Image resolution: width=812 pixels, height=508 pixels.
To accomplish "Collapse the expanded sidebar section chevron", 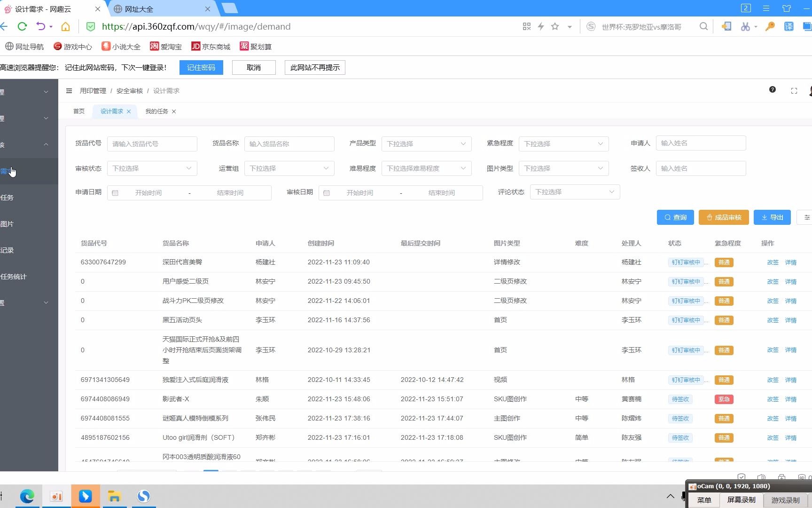I will (46, 145).
